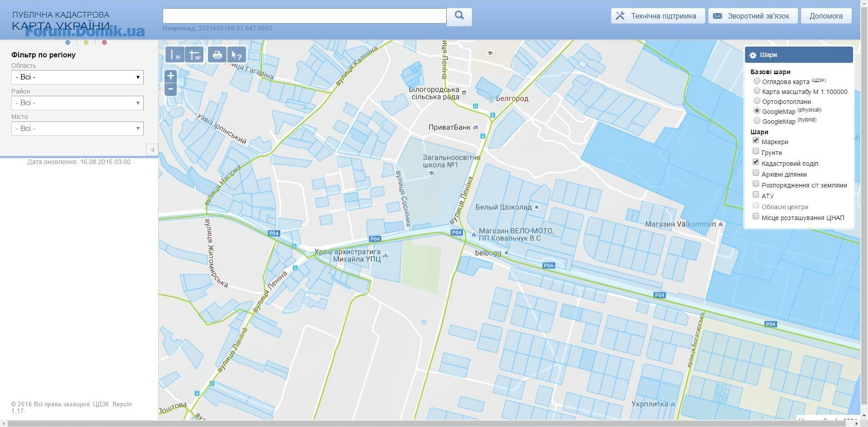Collapse the left filter panel arrow

[152, 150]
